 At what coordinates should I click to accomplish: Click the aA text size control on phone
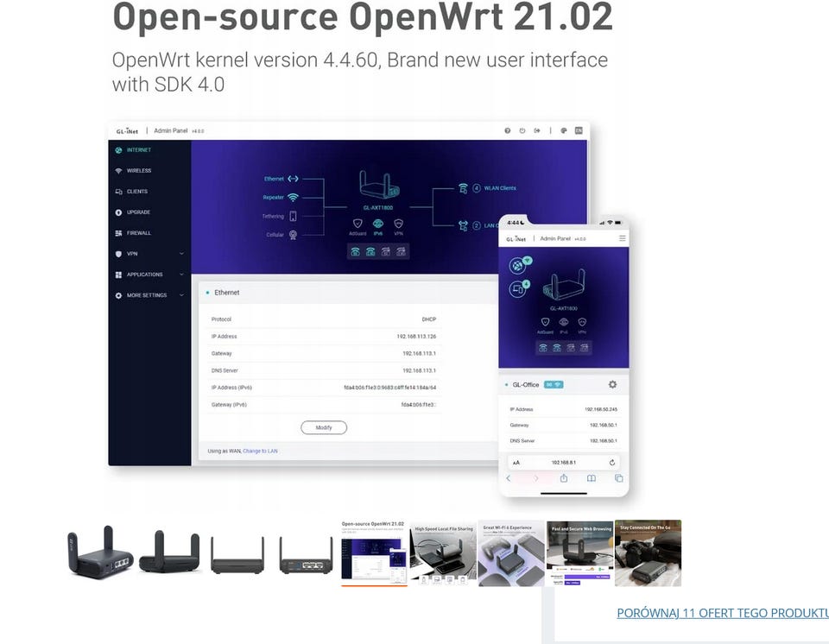click(x=516, y=463)
